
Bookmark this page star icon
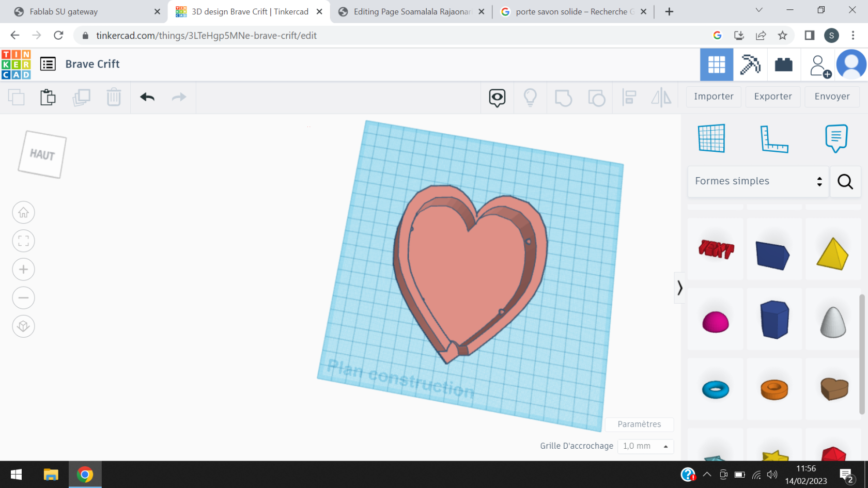pos(782,35)
